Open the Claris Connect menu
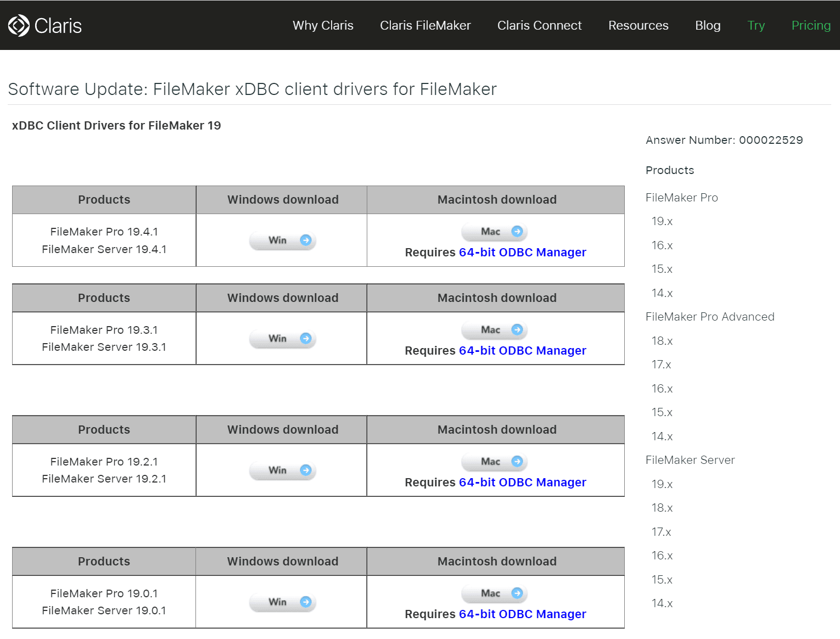840x639 pixels. (540, 25)
